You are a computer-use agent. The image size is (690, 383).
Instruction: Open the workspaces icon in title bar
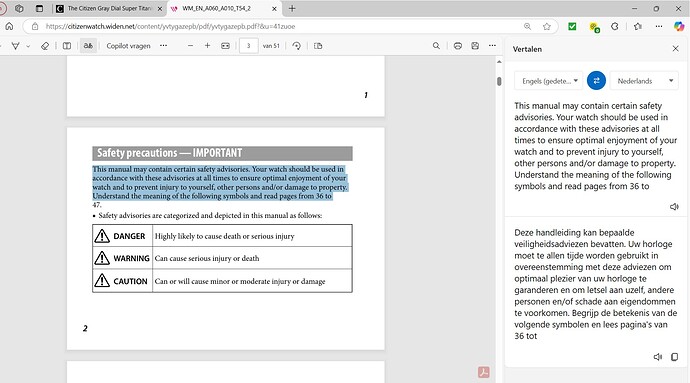[19, 8]
